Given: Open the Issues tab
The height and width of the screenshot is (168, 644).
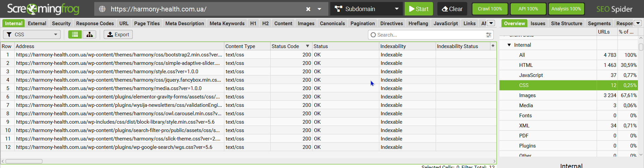Looking at the screenshot, I should coord(538,24).
